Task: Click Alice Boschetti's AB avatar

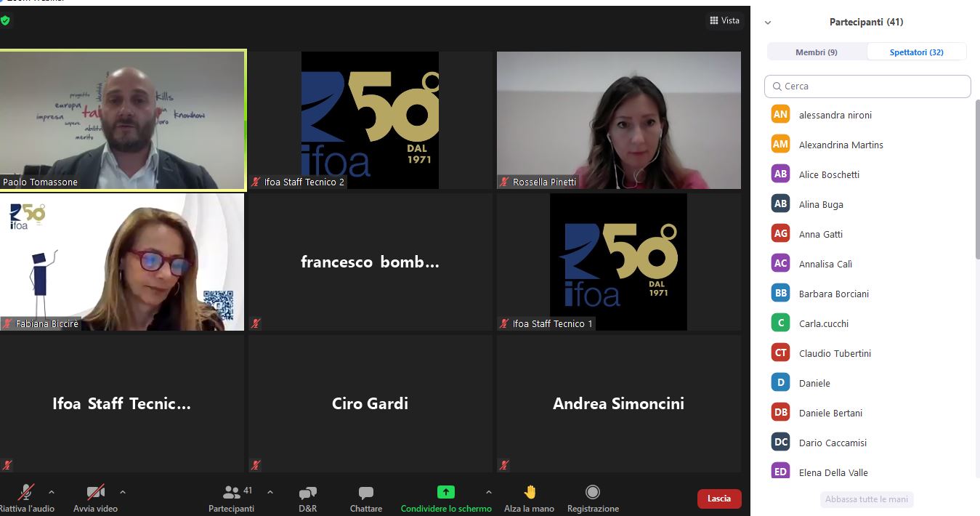Action: (x=780, y=174)
